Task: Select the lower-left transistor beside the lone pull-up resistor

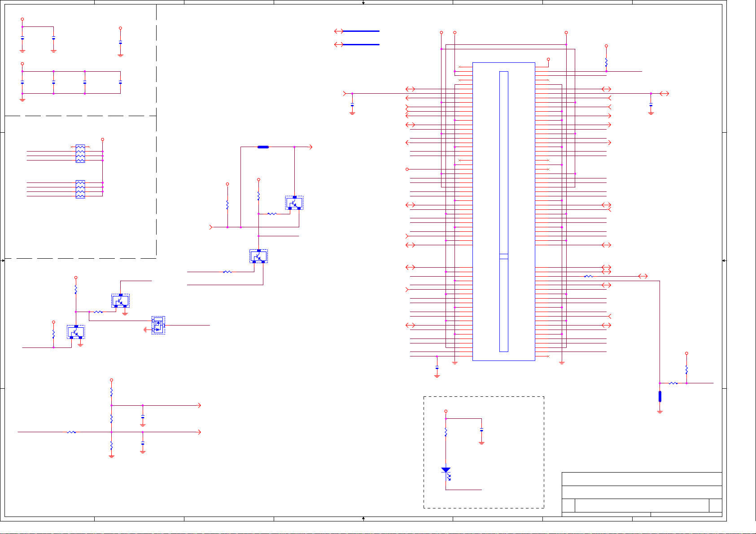Action: [x=76, y=332]
